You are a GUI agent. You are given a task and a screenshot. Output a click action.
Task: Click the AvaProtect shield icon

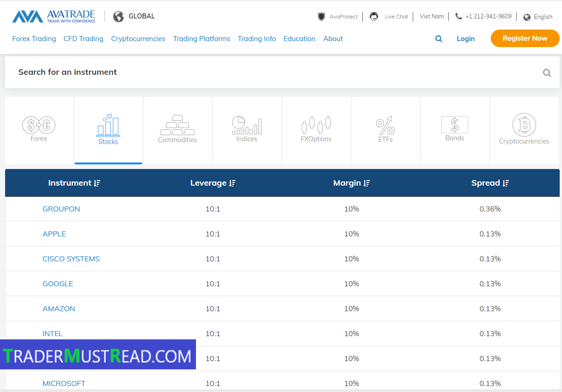(x=321, y=17)
